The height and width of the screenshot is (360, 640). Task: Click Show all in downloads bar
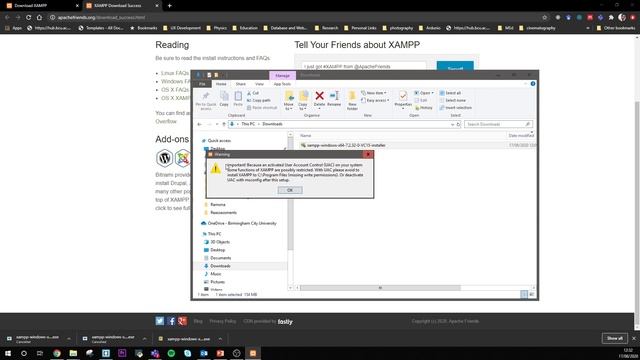615,338
